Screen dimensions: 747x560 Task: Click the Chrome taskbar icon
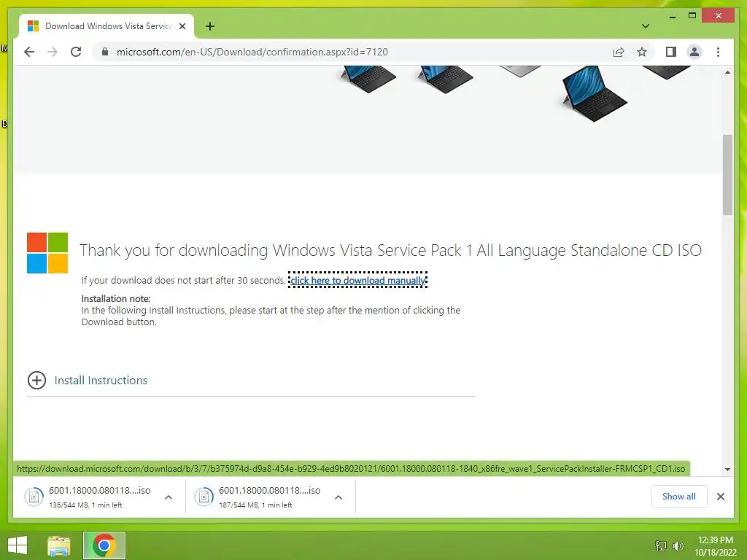[104, 545]
